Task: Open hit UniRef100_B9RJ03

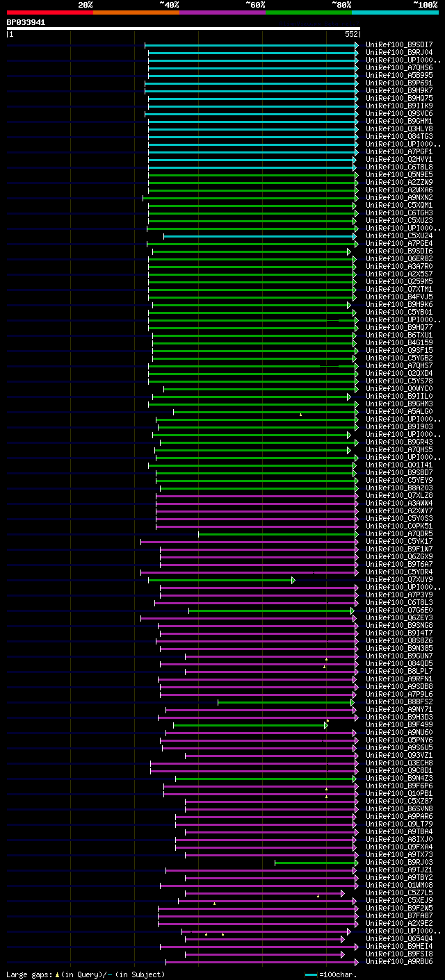Action: (x=399, y=862)
